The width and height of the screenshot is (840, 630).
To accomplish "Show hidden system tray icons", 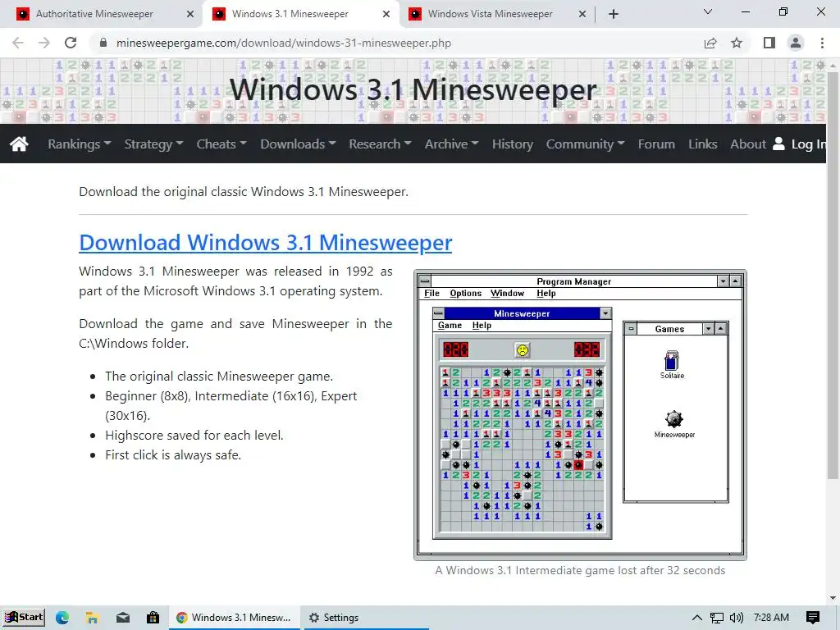I will [696, 618].
